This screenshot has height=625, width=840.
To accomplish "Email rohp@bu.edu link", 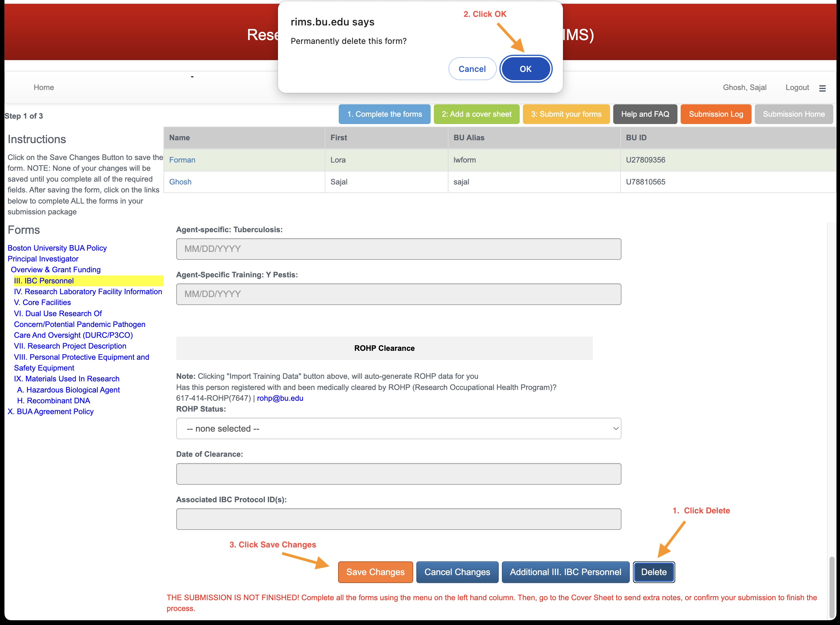I will pos(280,399).
